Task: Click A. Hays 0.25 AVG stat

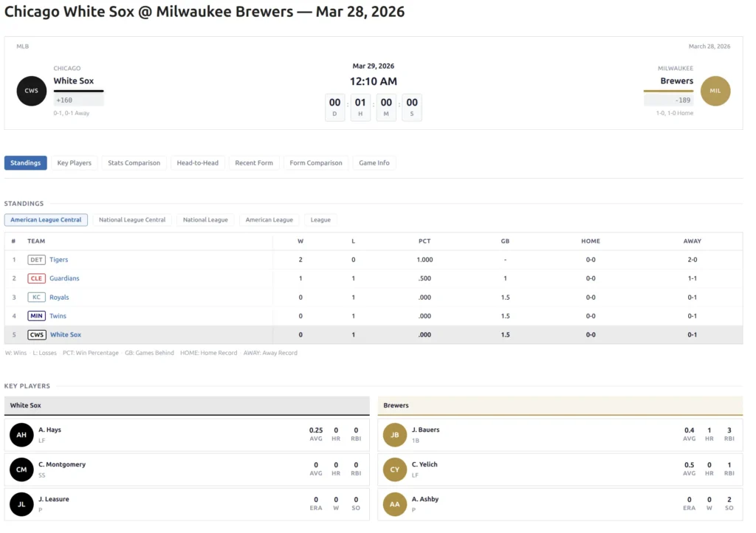Action: 316,434
